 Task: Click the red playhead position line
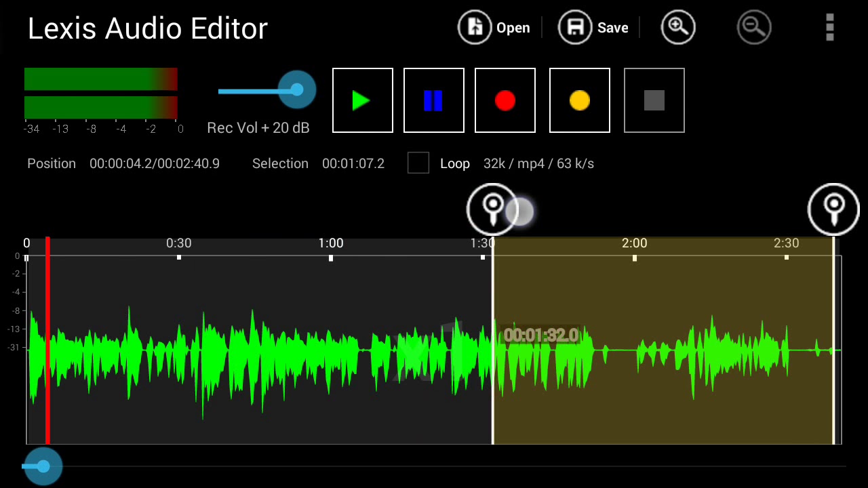point(47,340)
